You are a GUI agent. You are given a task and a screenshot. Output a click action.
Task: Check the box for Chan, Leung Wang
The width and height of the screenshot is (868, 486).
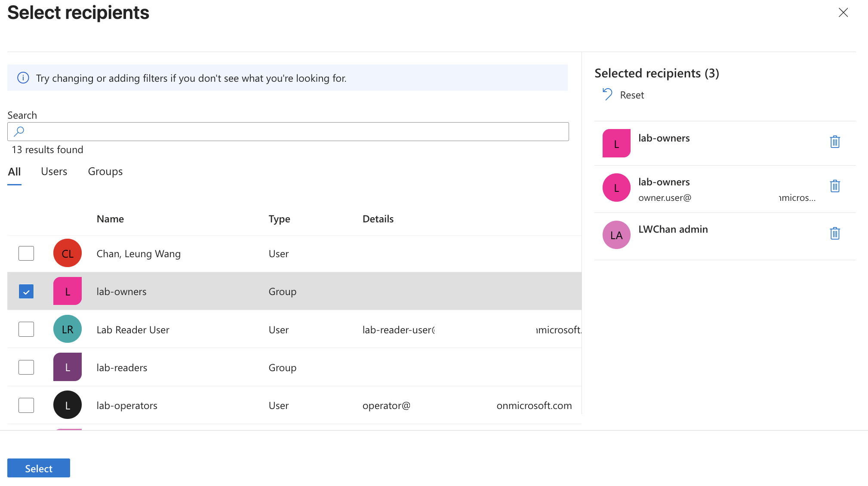pyautogui.click(x=26, y=253)
